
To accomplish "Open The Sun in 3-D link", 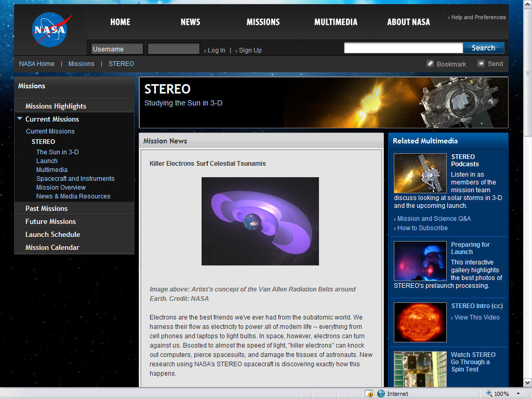I will click(x=57, y=152).
